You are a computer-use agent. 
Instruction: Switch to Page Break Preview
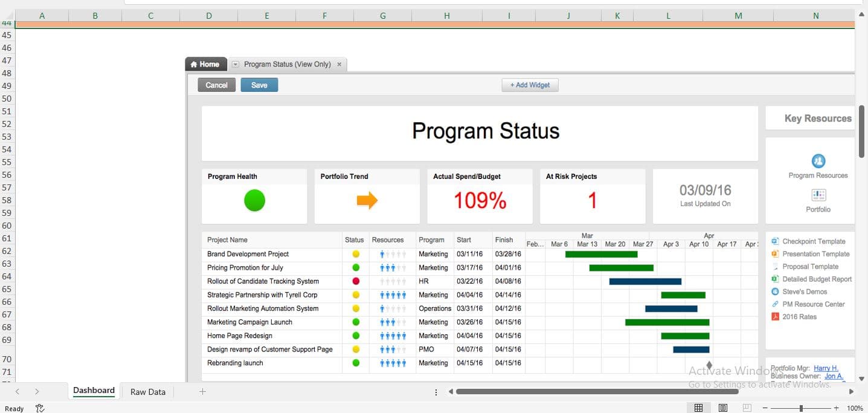[x=747, y=408]
